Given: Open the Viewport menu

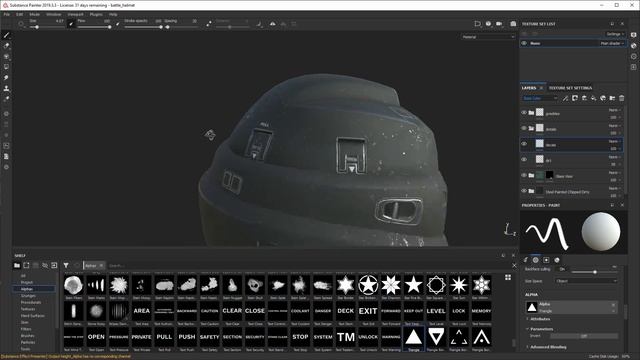Looking at the screenshot, I should (76, 14).
